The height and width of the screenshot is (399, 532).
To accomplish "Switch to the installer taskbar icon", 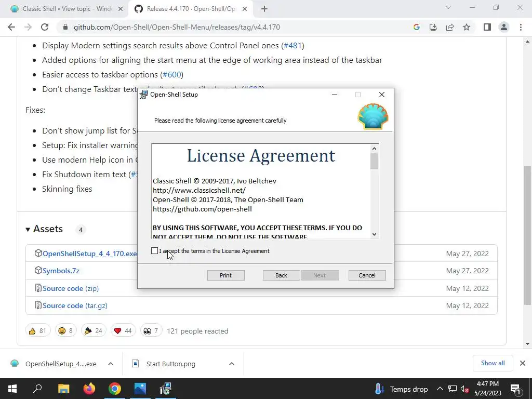I will tap(166, 389).
